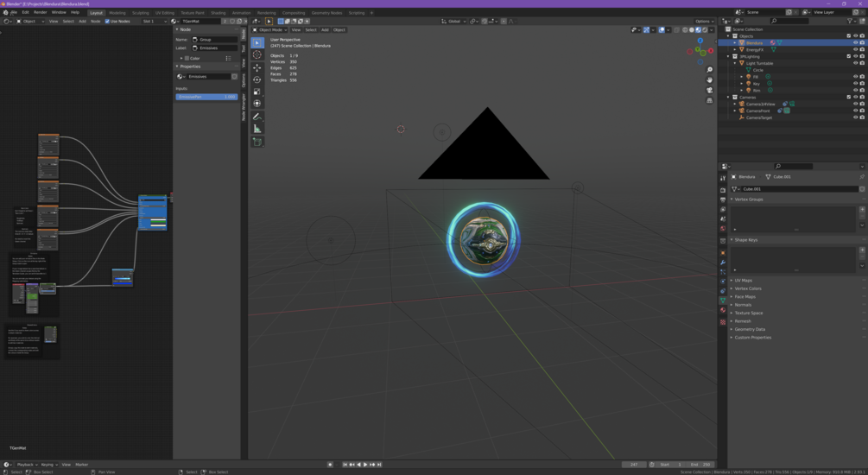Click the Emissives label input field
This screenshot has height=475, width=868.
215,48
